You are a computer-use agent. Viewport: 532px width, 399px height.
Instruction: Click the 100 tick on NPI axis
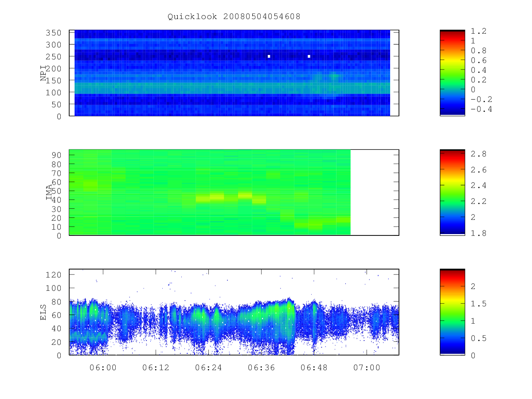coord(54,92)
